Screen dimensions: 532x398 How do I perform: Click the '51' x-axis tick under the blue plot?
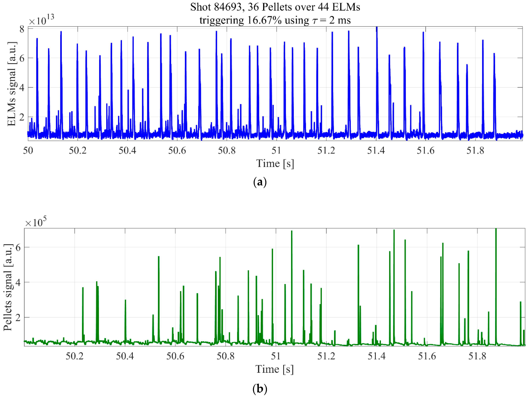276,150
